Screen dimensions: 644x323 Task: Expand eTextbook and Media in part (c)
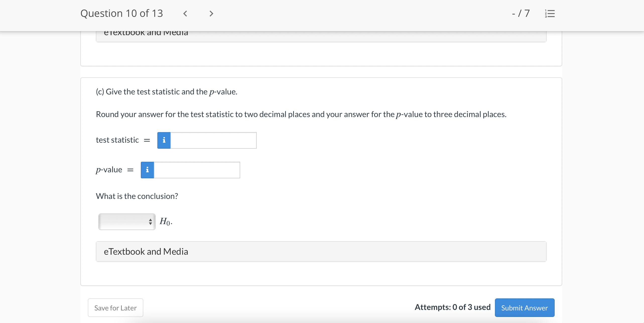(x=321, y=251)
